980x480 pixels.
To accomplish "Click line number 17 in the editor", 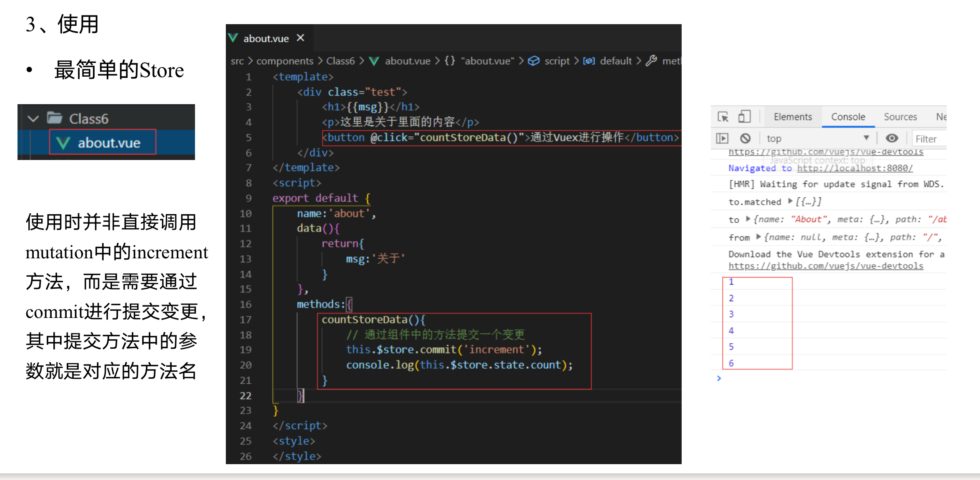I will [245, 320].
